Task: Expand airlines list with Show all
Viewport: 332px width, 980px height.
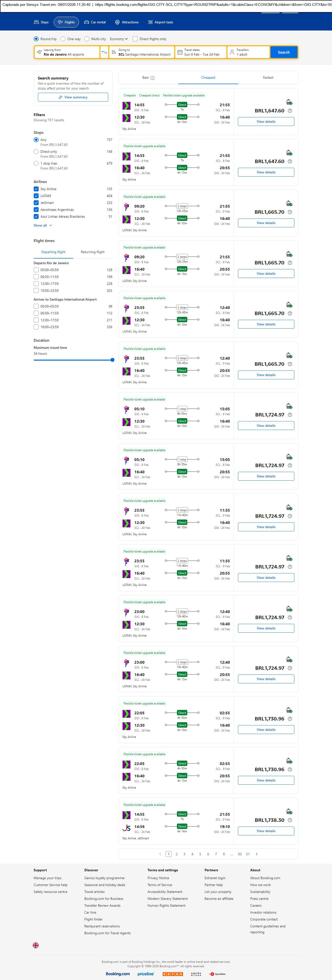Action: pos(43,225)
